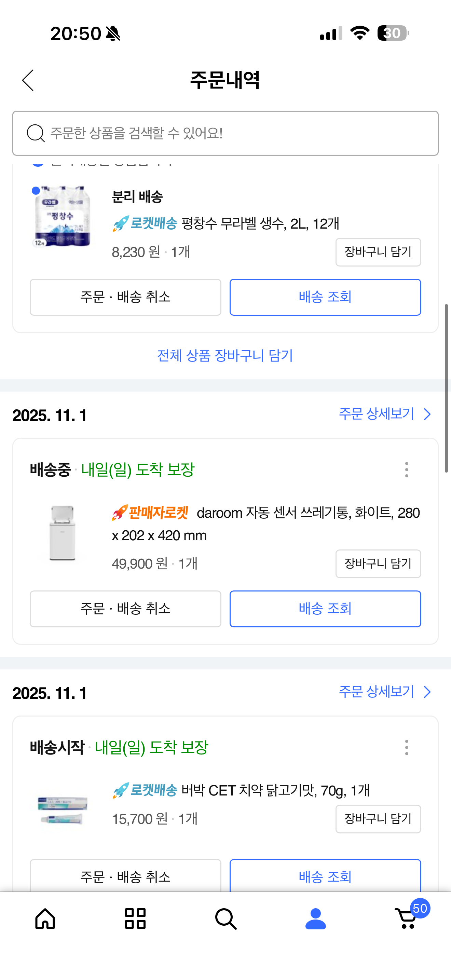Expand 주문 상세보기 for the daroom order
This screenshot has height=980, width=451.
(x=384, y=414)
